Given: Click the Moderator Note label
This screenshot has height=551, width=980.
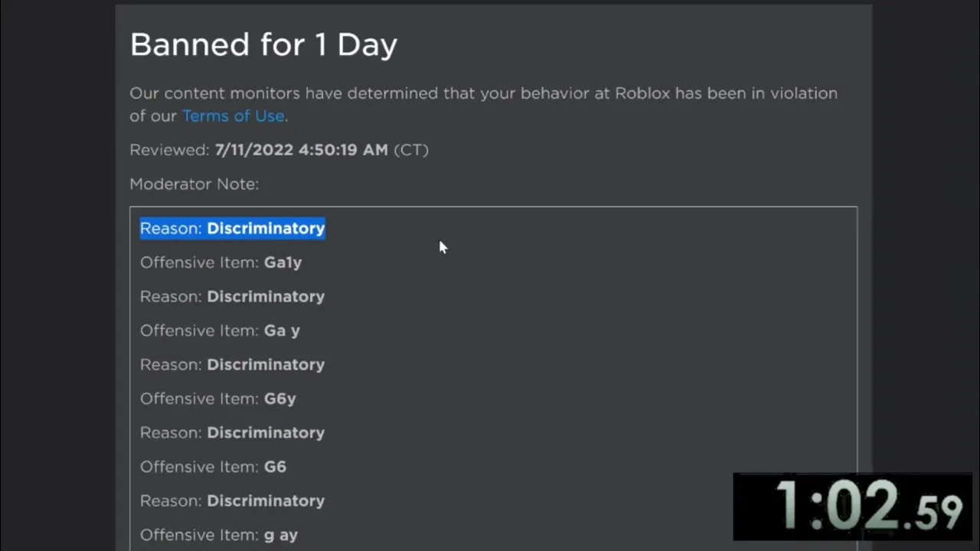Looking at the screenshot, I should (194, 184).
